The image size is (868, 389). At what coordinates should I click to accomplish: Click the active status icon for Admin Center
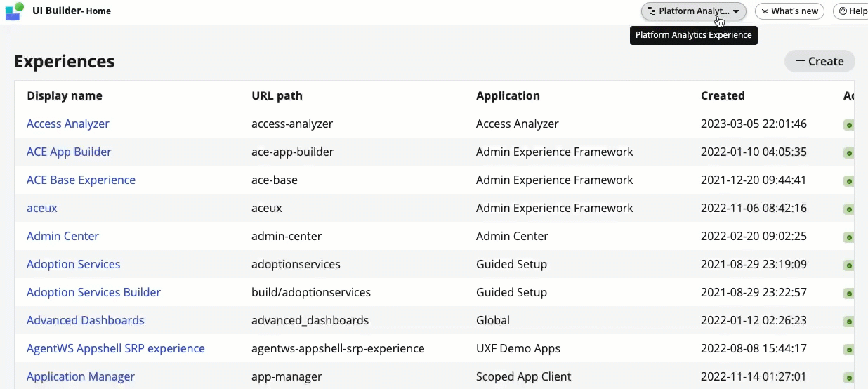click(x=848, y=237)
